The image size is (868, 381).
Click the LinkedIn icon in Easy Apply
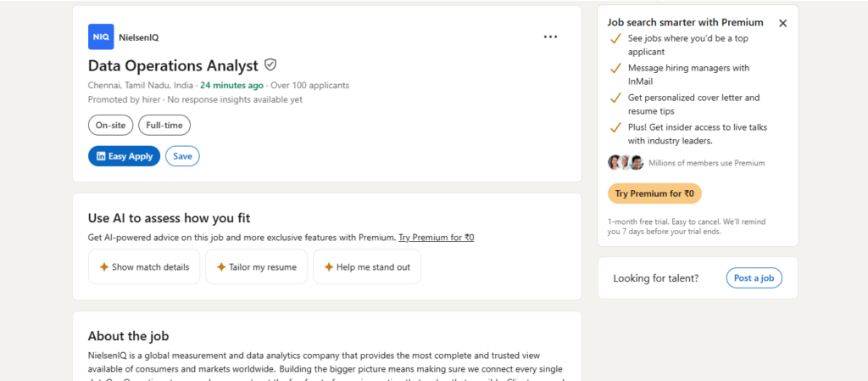[x=102, y=156]
